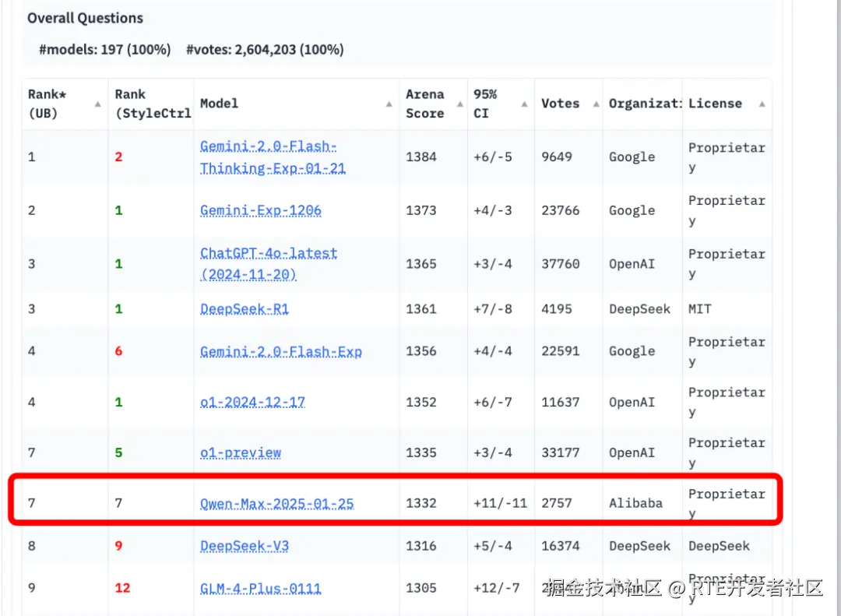Screen dimensions: 841x616
Task: Select votes count 9649
Action: 557,157
